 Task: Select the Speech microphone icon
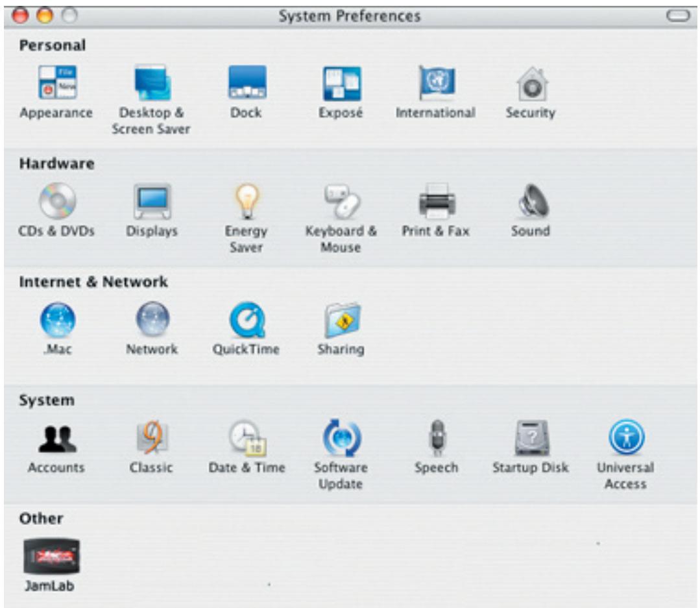point(437,438)
